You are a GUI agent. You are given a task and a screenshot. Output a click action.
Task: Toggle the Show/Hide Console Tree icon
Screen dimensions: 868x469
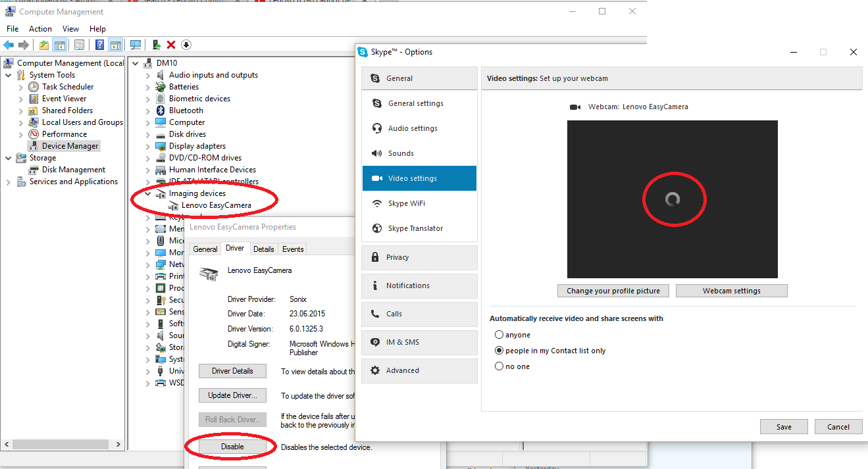(59, 45)
